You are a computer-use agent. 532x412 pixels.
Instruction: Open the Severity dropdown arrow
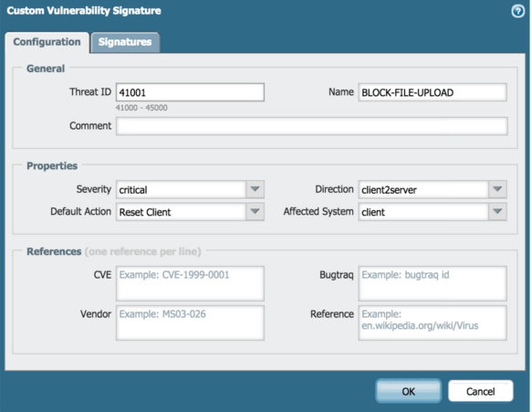[x=256, y=189]
